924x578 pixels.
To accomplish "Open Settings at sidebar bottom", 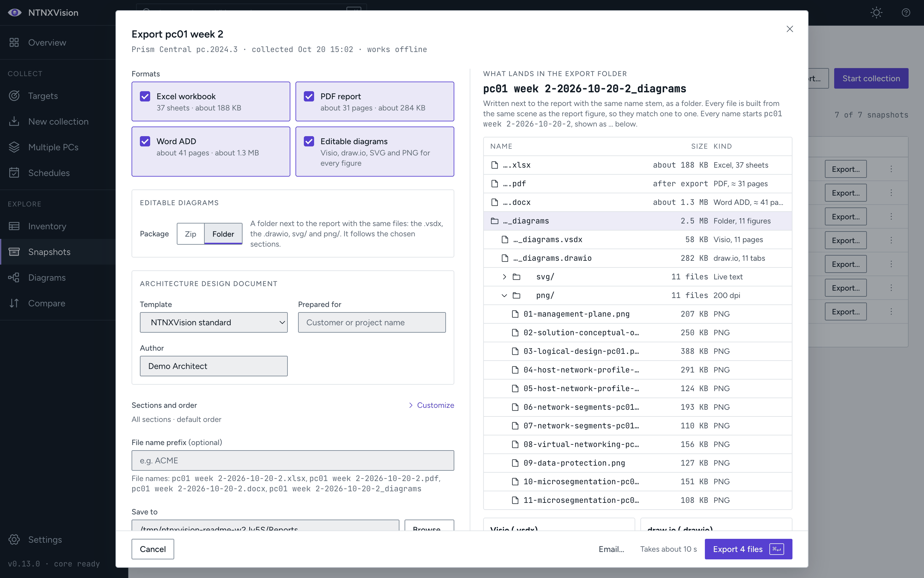I will (x=58, y=539).
